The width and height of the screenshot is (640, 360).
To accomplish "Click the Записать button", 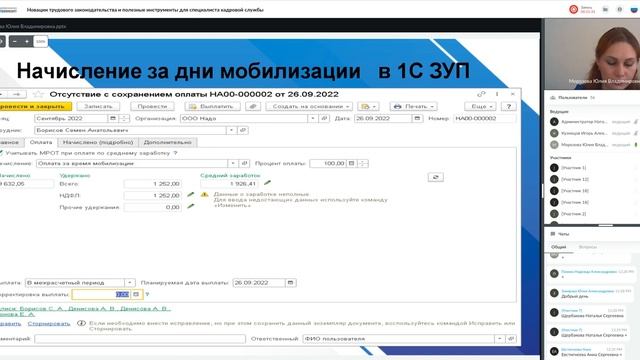I will (x=98, y=107).
